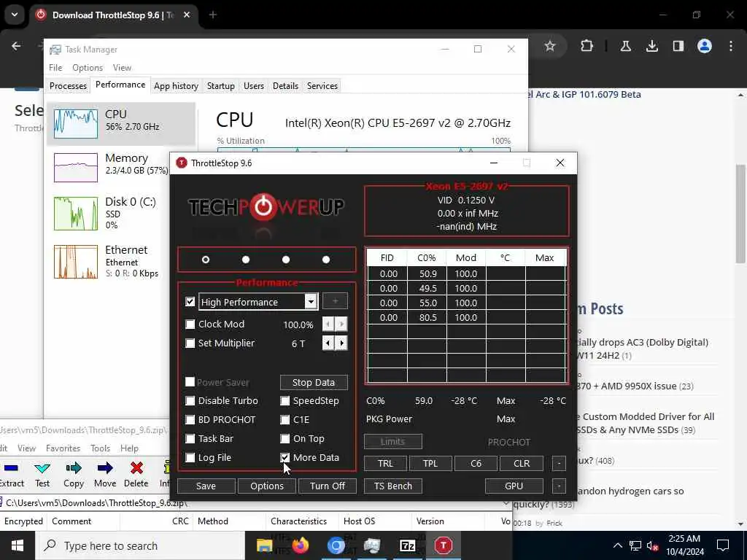Click the taskbar search box
Image resolution: width=747 pixels, height=560 pixels.
[141, 545]
